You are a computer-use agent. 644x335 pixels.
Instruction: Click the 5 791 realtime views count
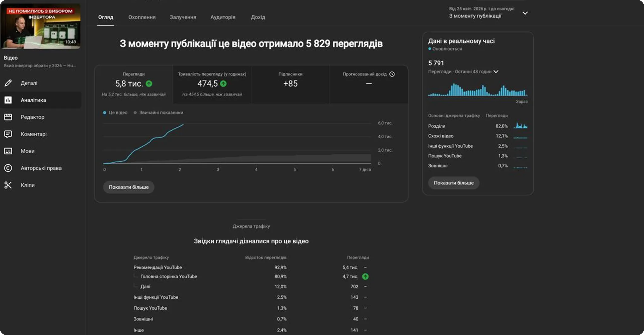click(x=436, y=63)
